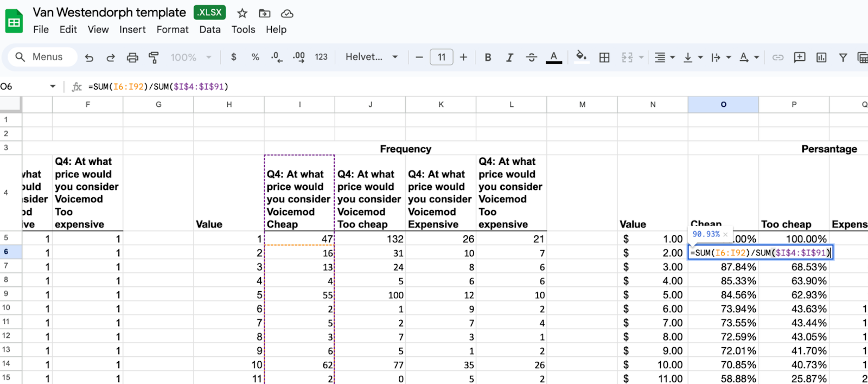Check the cloud document status icon

(x=287, y=13)
